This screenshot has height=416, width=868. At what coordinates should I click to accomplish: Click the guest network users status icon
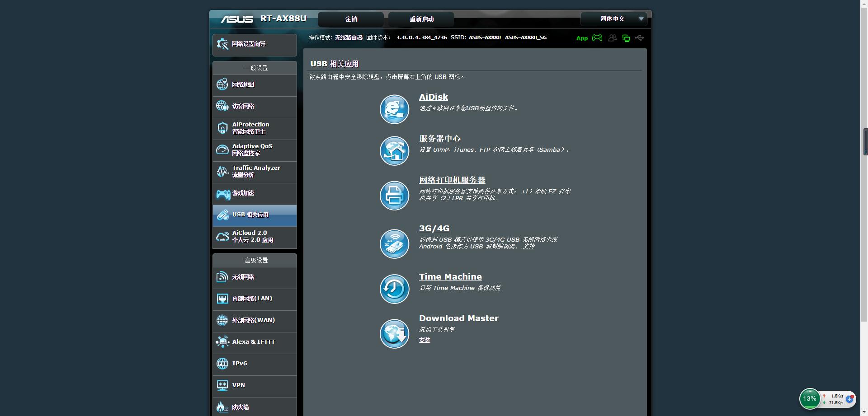click(x=612, y=38)
